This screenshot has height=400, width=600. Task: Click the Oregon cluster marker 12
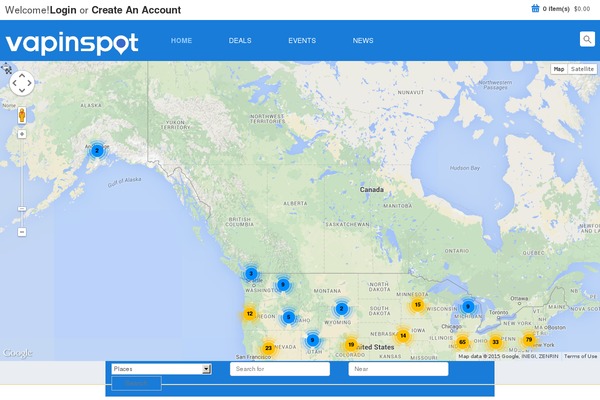coord(249,314)
